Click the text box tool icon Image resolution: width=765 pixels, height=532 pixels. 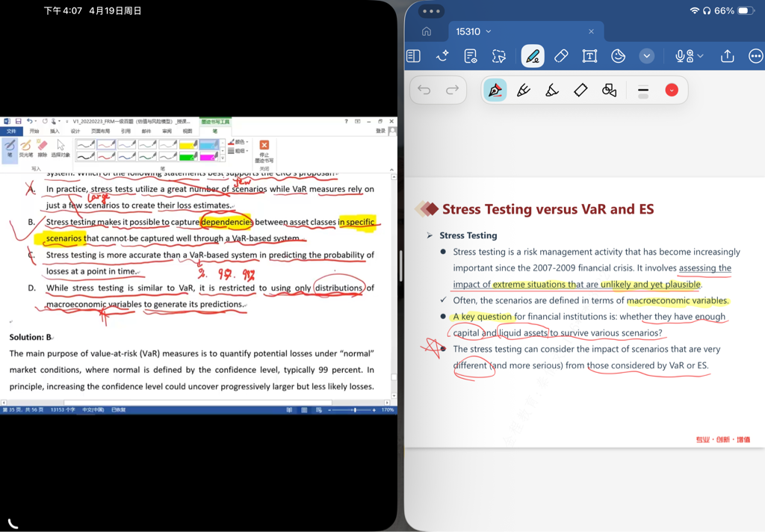pos(589,56)
